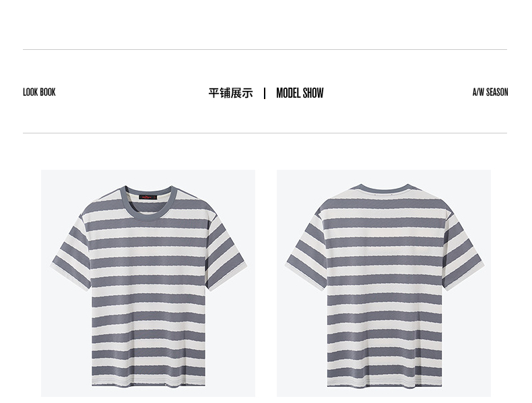Click the right sleeve of the front-view shirt
532x403 pixels.
coord(226,251)
